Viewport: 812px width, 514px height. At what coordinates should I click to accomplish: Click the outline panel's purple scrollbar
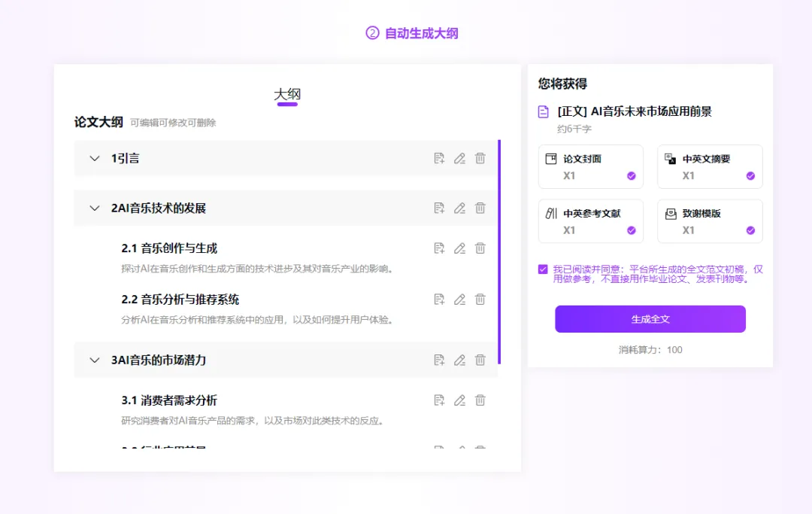click(x=499, y=252)
